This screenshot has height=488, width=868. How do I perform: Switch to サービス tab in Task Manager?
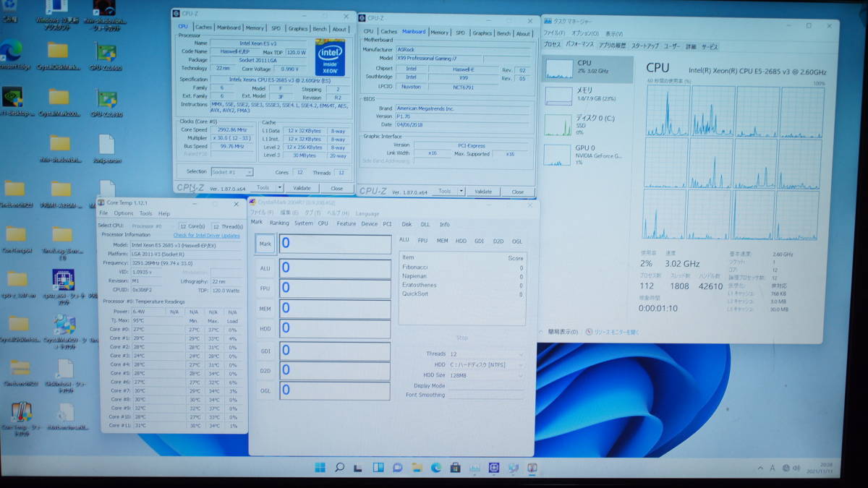pyautogui.click(x=710, y=47)
